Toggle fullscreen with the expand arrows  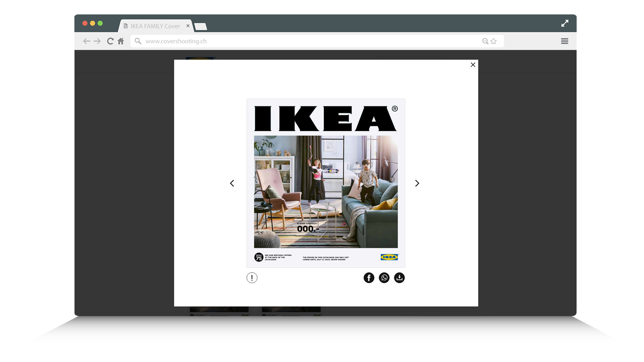coord(565,23)
